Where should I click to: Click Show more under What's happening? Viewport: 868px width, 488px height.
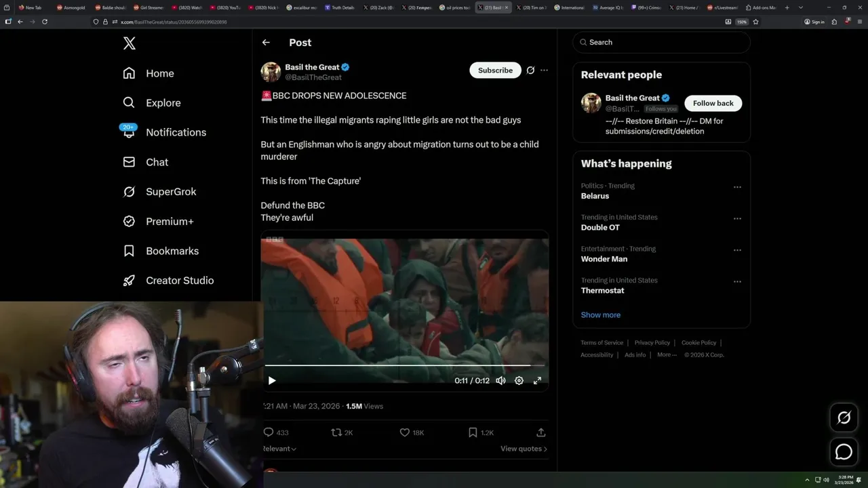pos(601,315)
